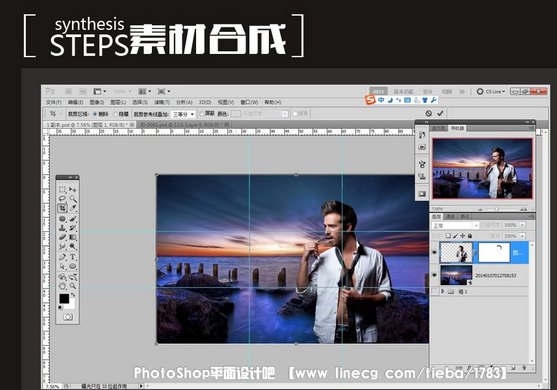This screenshot has height=390, width=557.
Task: Select the Lasso tool
Action: pyautogui.click(x=63, y=199)
